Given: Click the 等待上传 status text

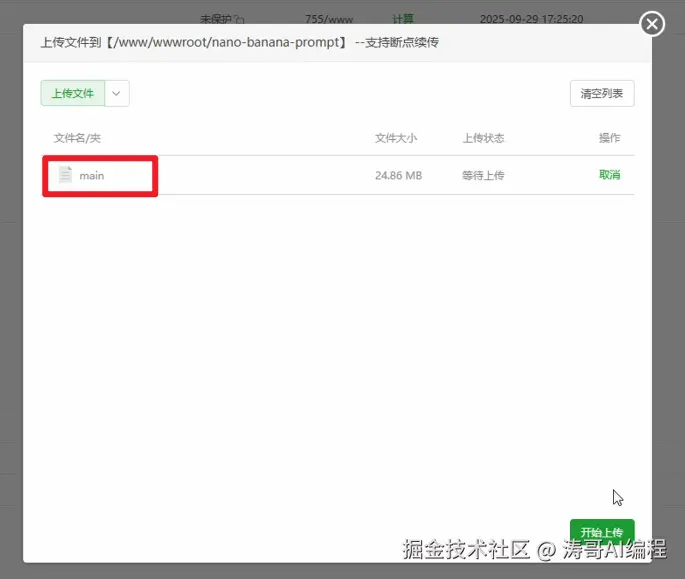Looking at the screenshot, I should point(483,176).
